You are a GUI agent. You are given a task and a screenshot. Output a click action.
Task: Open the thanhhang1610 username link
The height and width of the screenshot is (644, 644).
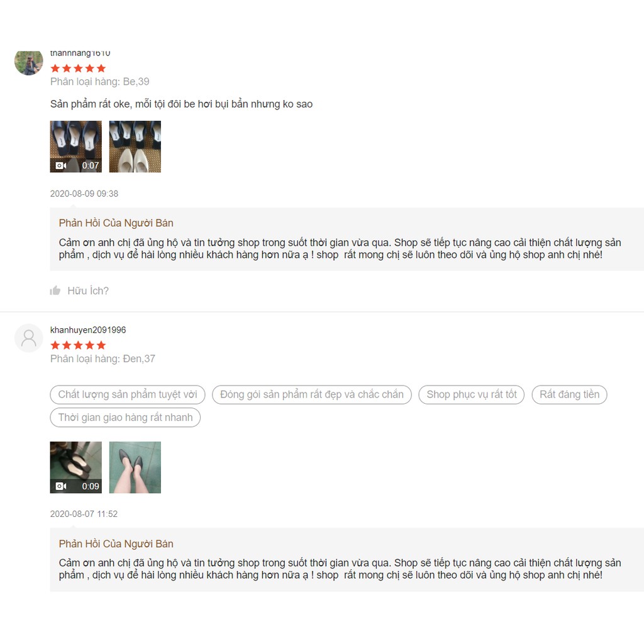click(x=80, y=53)
